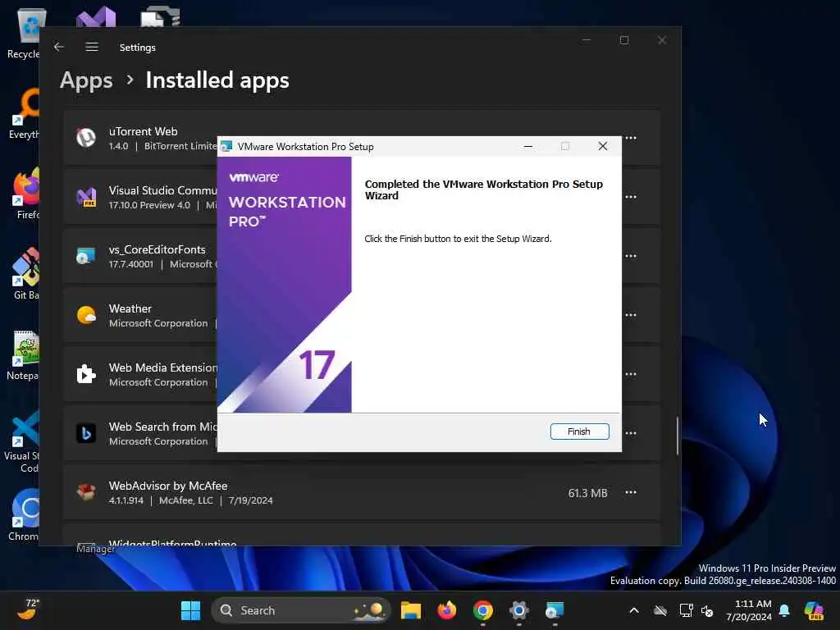Click the taskbar Search box
The width and height of the screenshot is (840, 630).
tap(301, 610)
